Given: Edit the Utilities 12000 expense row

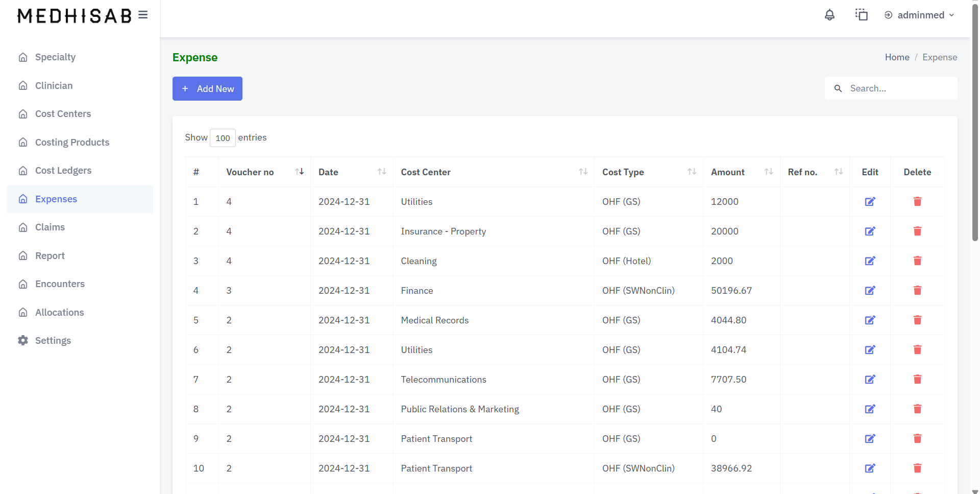Looking at the screenshot, I should click(870, 202).
